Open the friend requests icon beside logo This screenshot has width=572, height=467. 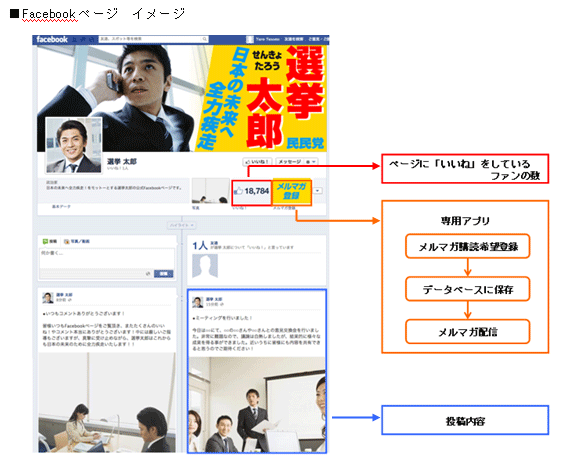(x=75, y=39)
